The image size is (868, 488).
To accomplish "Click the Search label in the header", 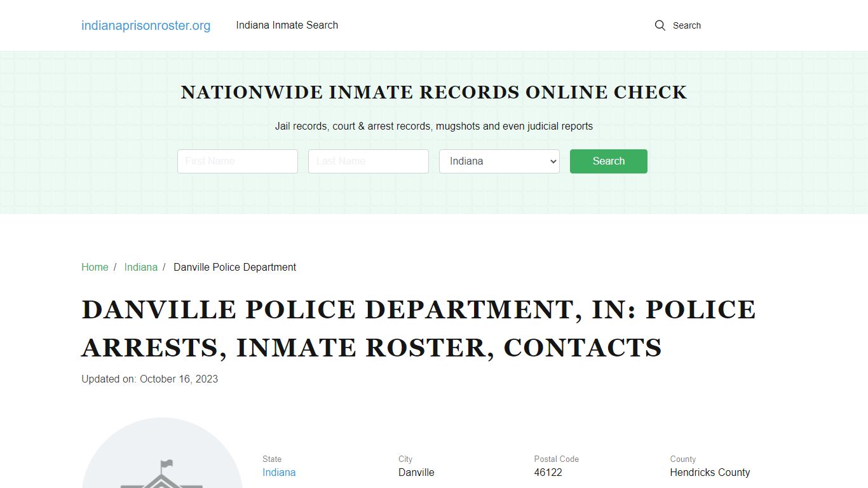I will [x=687, y=25].
